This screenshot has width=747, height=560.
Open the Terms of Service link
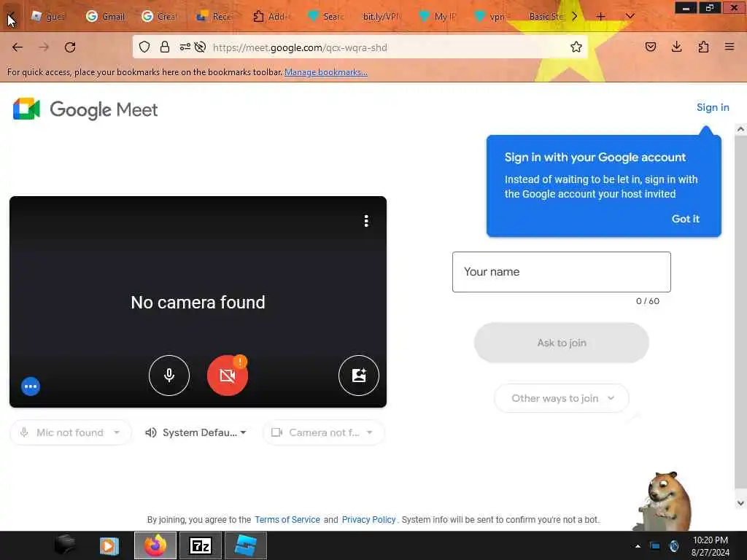tap(287, 519)
